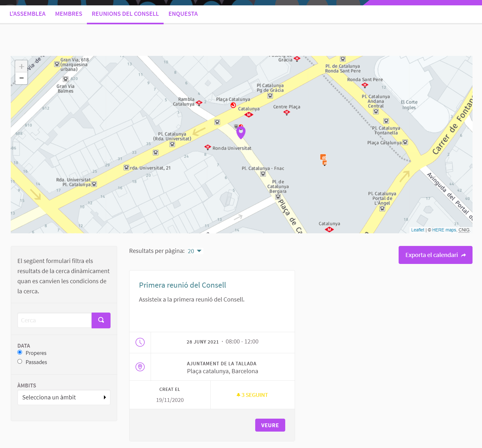Screen dimensions: 482x448
Task: Click the Pl. de Catalunya Bergara bus stop icon
Action: pyautogui.click(x=278, y=197)
